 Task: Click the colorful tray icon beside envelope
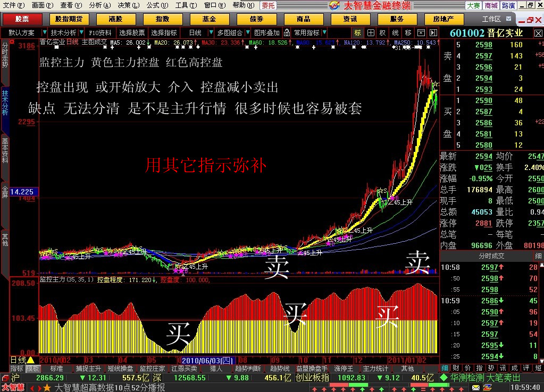488,388
